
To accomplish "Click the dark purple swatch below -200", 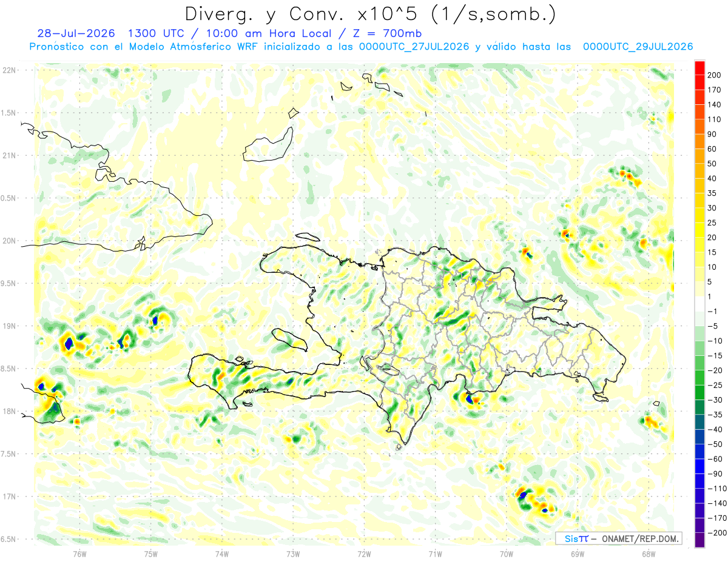I will [699, 541].
